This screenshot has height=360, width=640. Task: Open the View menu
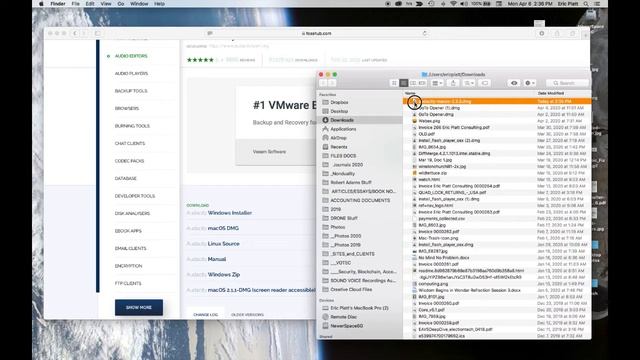(x=106, y=4)
